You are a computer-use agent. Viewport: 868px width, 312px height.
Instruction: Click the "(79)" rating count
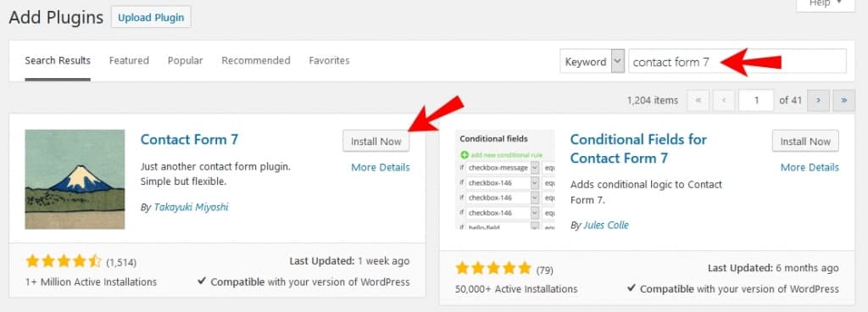pyautogui.click(x=545, y=270)
